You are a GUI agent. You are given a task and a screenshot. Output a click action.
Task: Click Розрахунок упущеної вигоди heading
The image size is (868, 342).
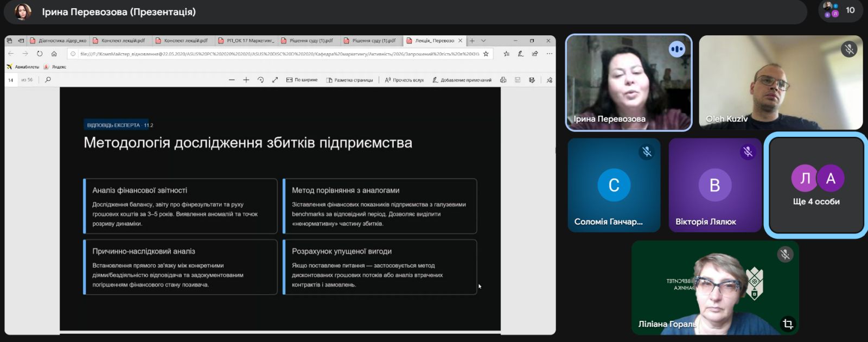(x=342, y=251)
